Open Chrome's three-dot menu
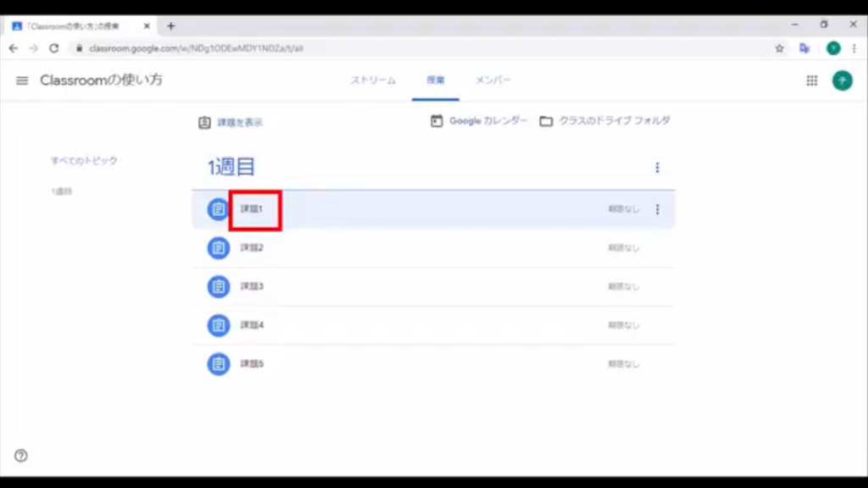Viewport: 868px width, 488px height. (x=854, y=48)
